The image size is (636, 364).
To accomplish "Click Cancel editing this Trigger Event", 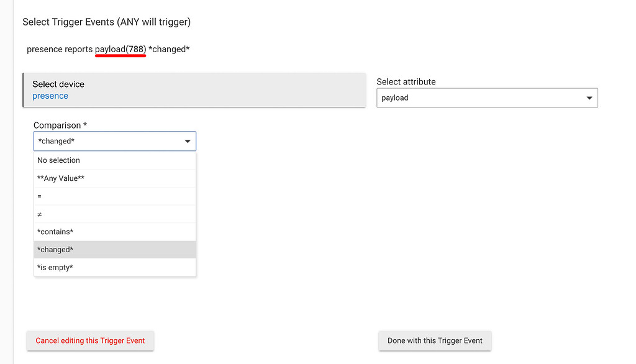I will click(89, 340).
